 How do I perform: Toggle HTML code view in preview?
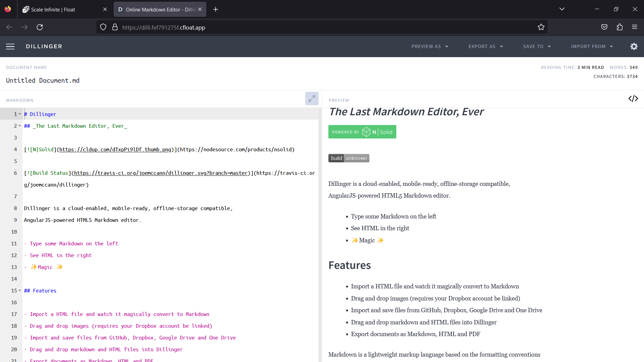(633, 98)
